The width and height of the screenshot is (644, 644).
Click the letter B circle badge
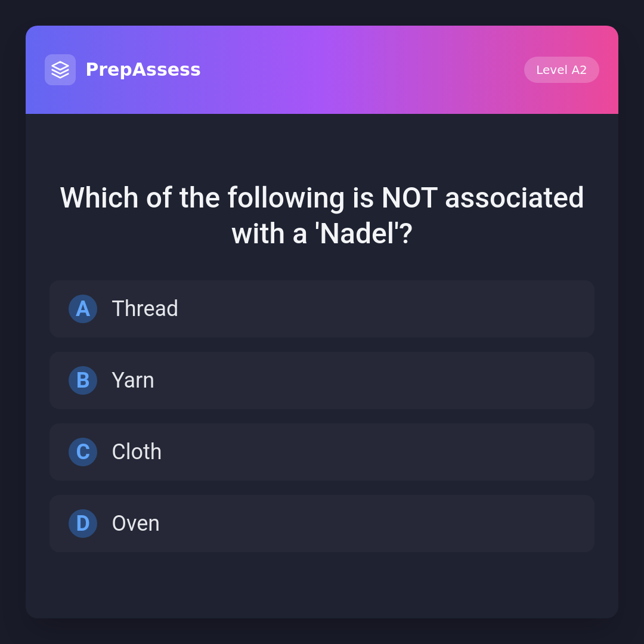point(83,380)
